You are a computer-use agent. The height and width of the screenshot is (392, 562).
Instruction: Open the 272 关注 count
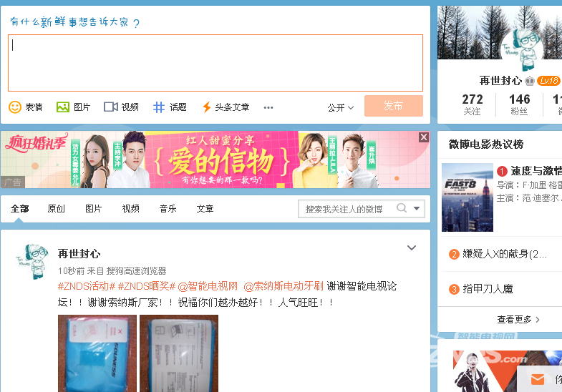click(x=472, y=104)
